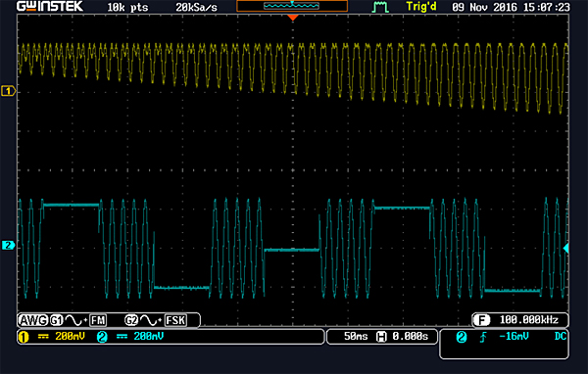Click the FM modulation indicator
This screenshot has height=374, width=588.
tap(98, 320)
